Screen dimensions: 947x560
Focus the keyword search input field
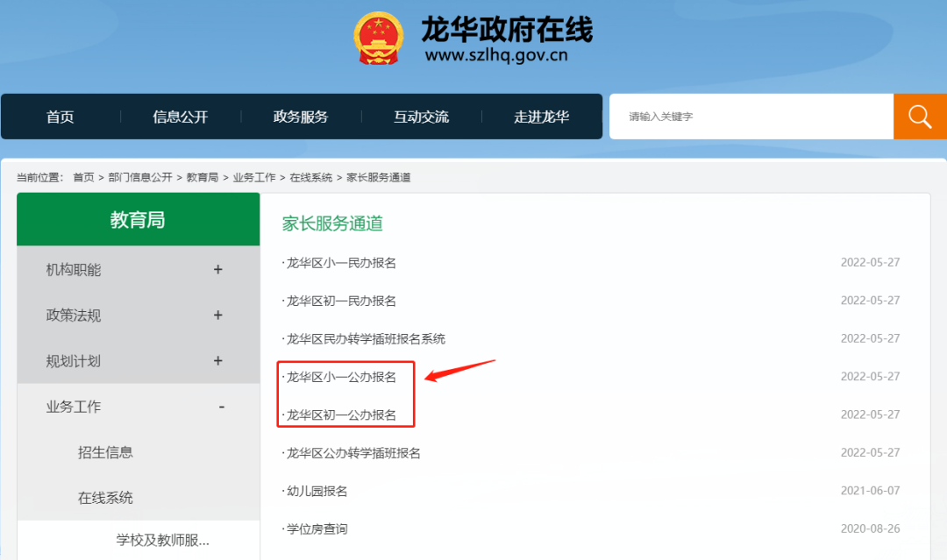point(751,117)
